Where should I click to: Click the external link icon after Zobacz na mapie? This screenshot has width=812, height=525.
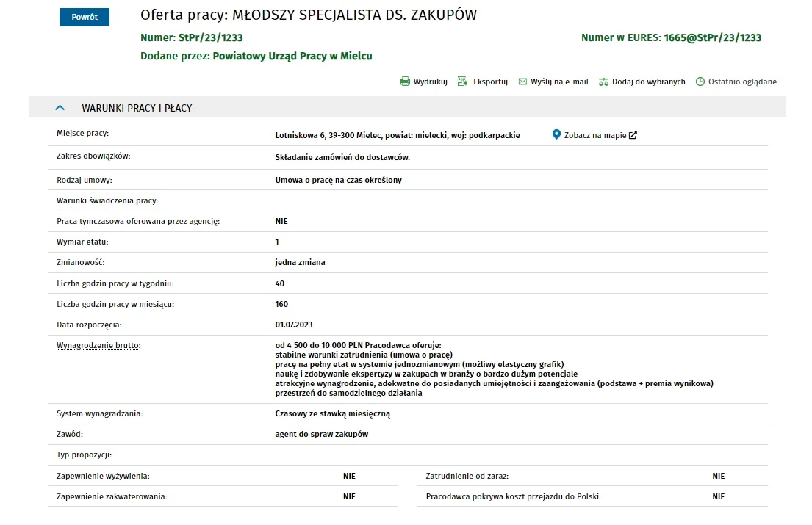pyautogui.click(x=633, y=135)
